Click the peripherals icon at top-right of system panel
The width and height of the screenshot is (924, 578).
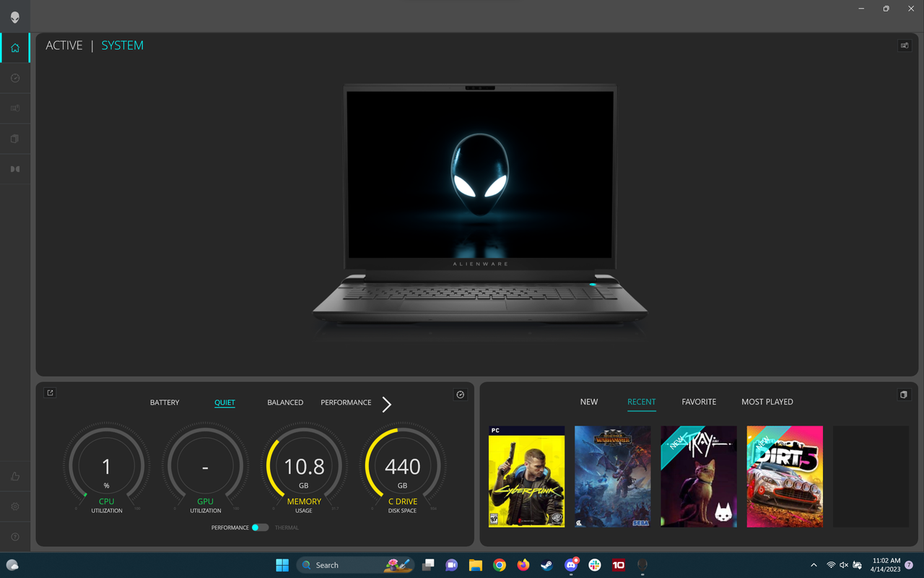[x=905, y=46]
